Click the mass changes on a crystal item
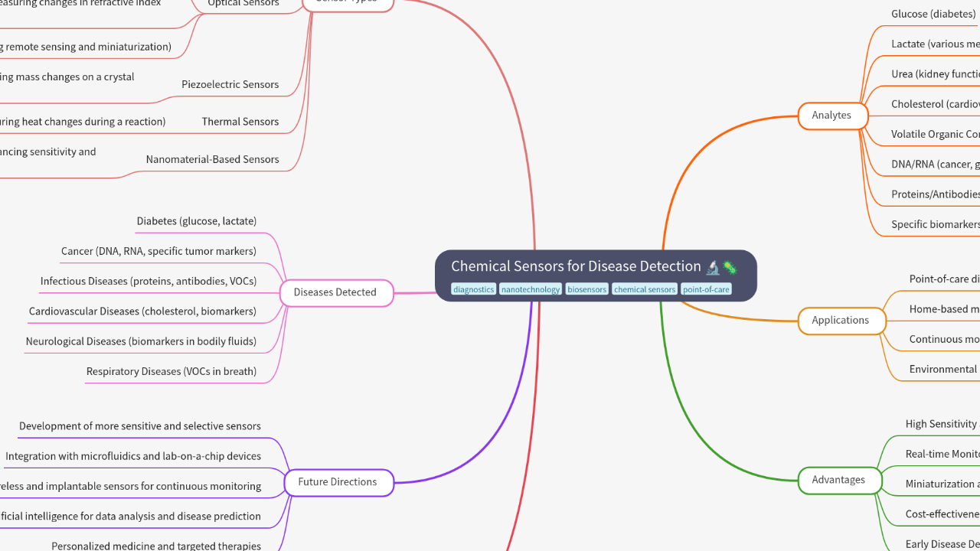 67,77
